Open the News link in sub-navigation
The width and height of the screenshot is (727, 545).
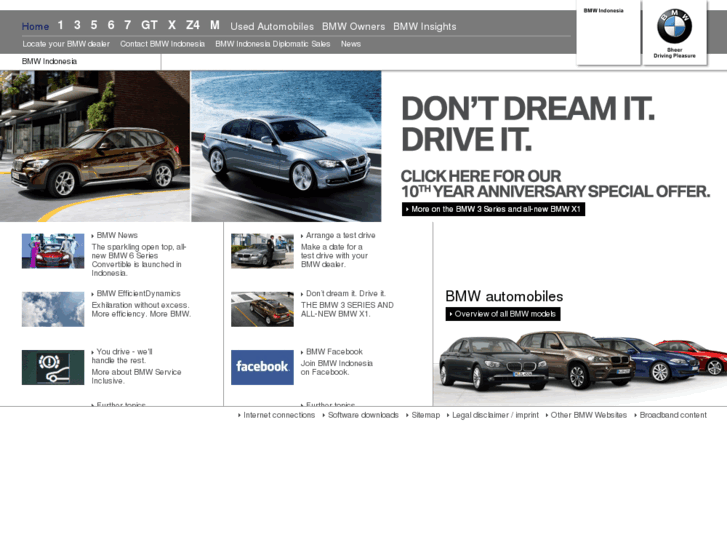(x=351, y=44)
